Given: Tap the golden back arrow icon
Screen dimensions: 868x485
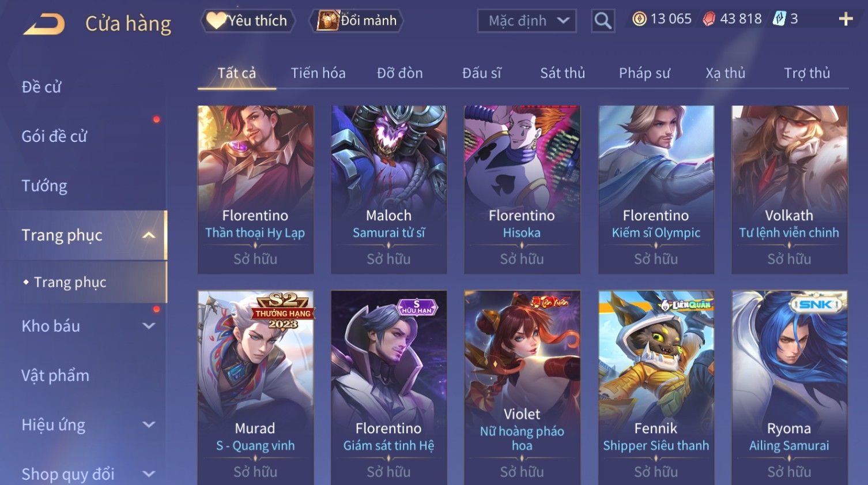Looking at the screenshot, I should click(x=44, y=24).
